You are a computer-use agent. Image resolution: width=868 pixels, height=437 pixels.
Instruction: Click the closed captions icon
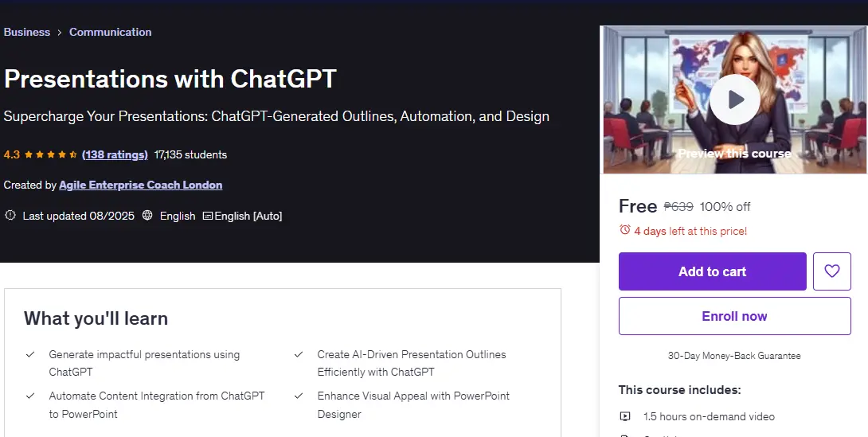(208, 216)
